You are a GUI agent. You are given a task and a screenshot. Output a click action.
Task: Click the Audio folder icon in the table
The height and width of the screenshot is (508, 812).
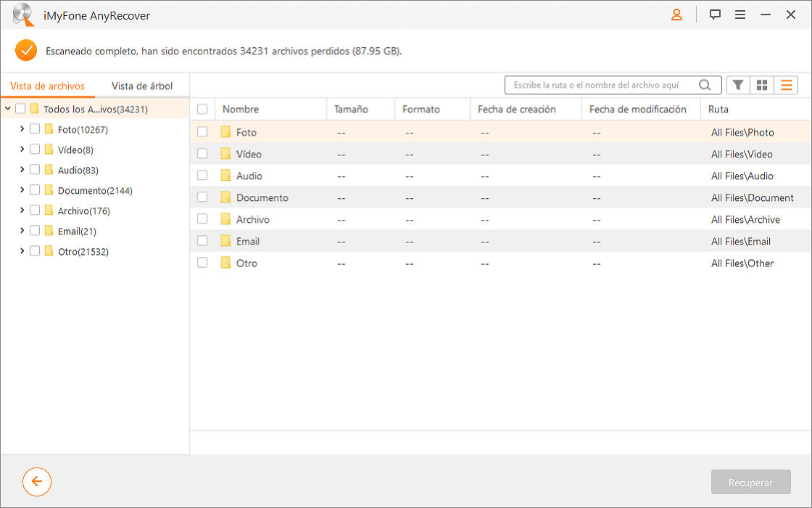click(225, 175)
